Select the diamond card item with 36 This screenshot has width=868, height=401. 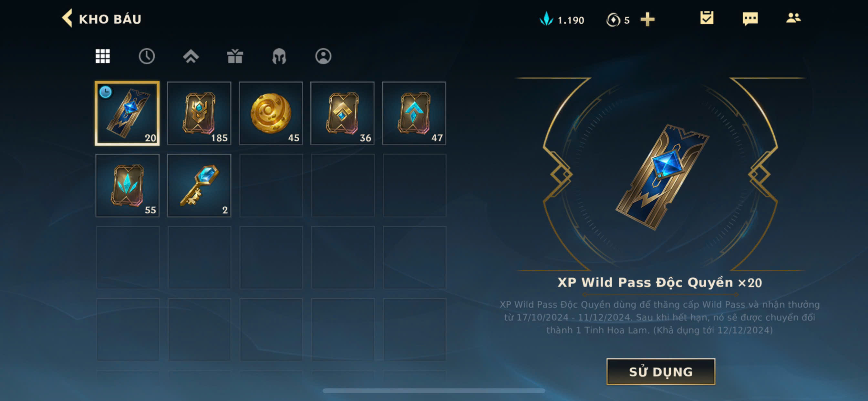342,113
